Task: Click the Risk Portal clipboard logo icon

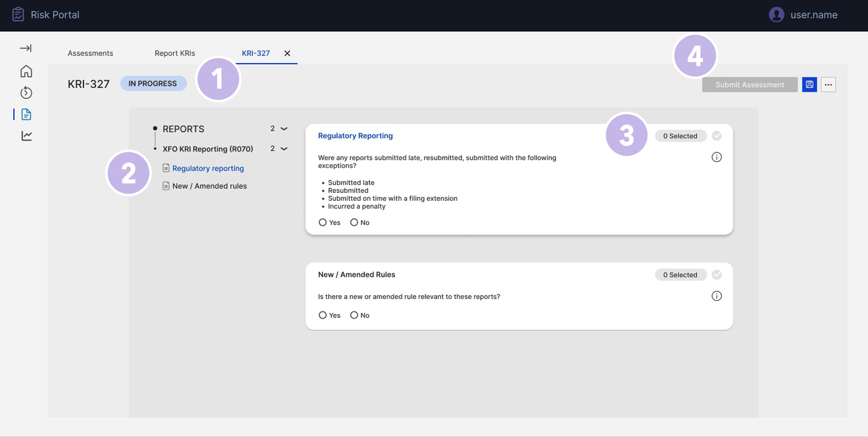Action: [x=18, y=15]
